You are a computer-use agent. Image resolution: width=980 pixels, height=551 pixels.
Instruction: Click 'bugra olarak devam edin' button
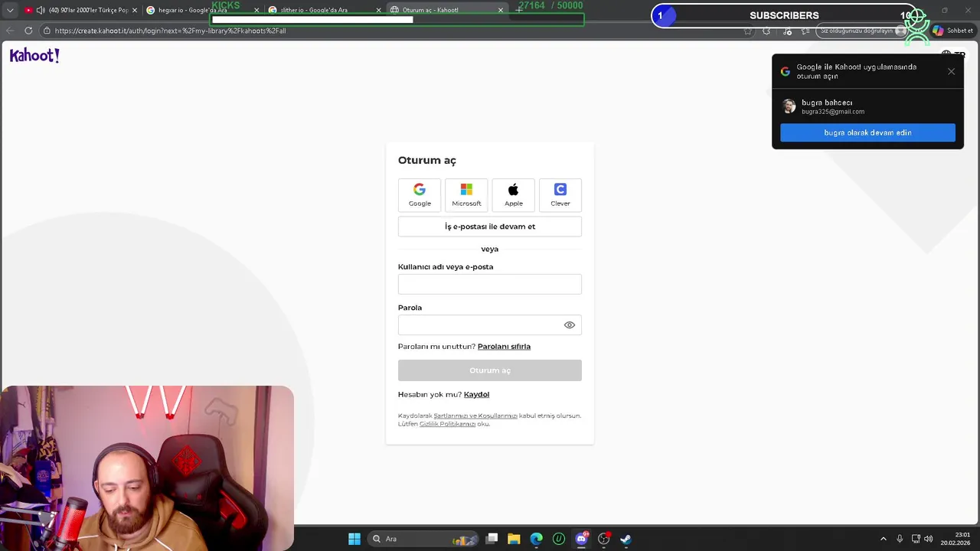867,133
